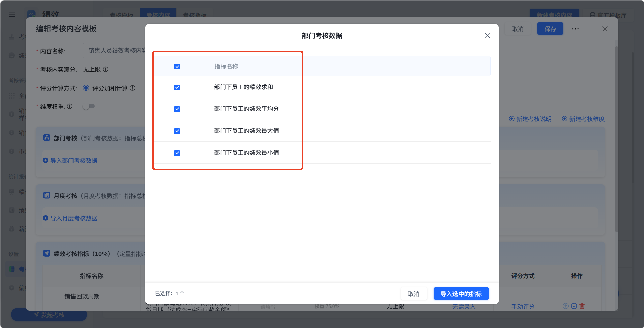This screenshot has width=644, height=328.
Task: Click 导入部门考核数据 link
Action: pos(70,161)
